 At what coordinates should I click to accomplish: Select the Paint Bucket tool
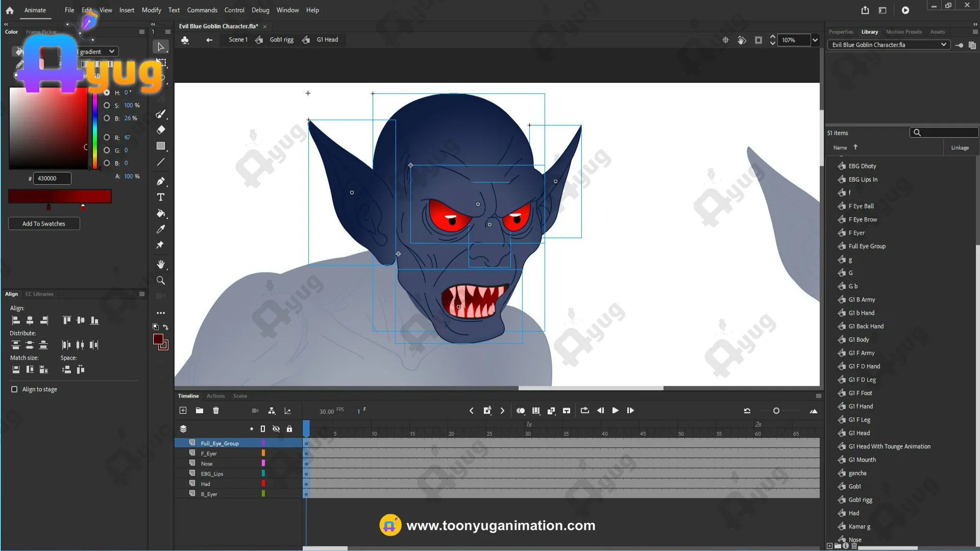pos(161,213)
